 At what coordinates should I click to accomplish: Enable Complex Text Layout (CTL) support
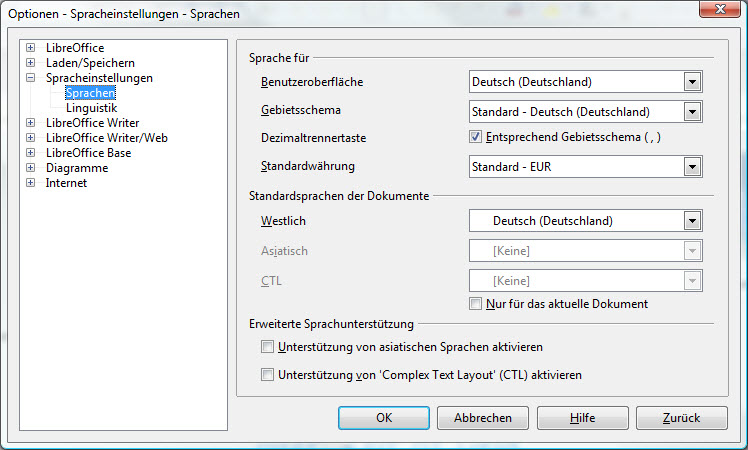(267, 375)
